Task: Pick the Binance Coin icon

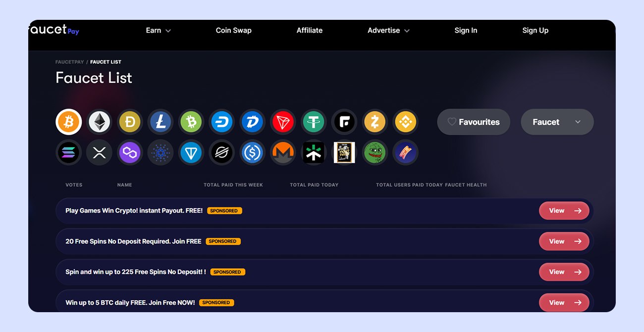Action: (406, 122)
